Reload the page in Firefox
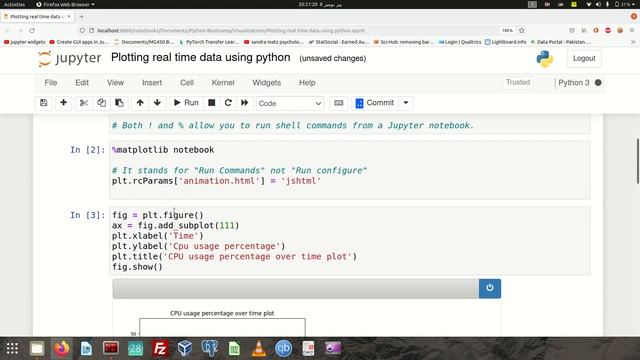Viewport: 640px width, 360px height. click(32, 31)
